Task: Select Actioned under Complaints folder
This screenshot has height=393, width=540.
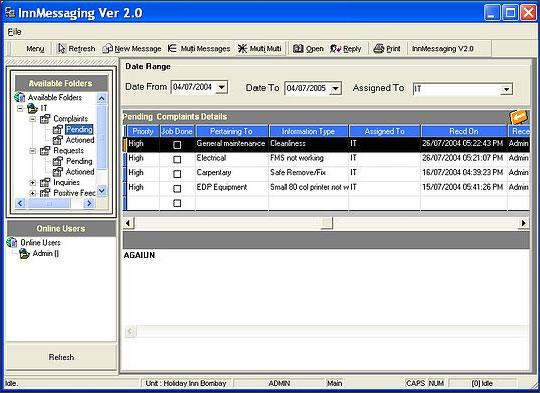Action: pos(80,140)
